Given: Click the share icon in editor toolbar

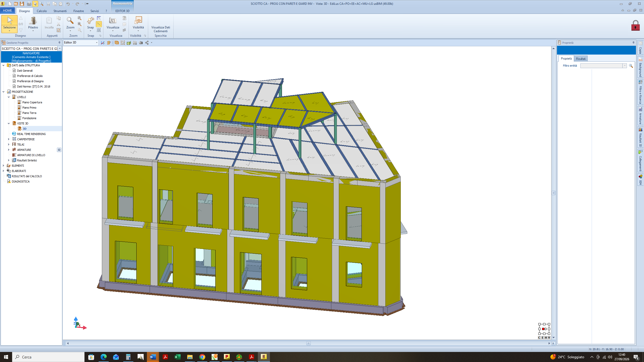Looking at the screenshot, I should click(x=147, y=43).
